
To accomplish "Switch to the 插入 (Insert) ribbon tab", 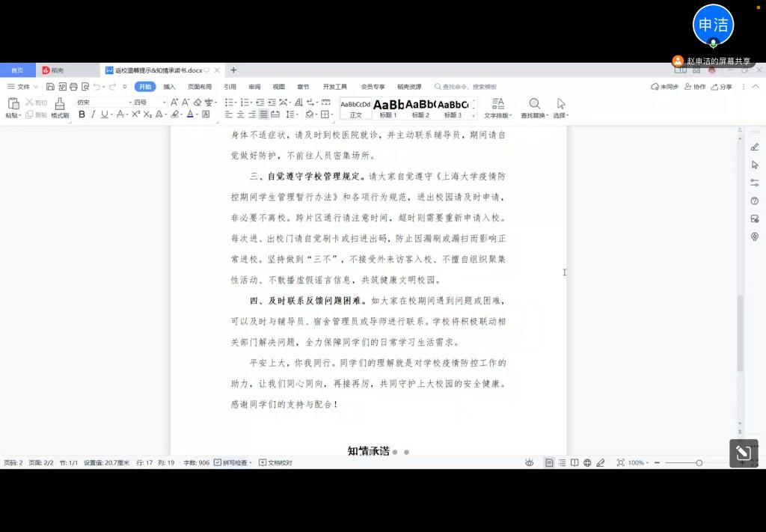I will [170, 87].
